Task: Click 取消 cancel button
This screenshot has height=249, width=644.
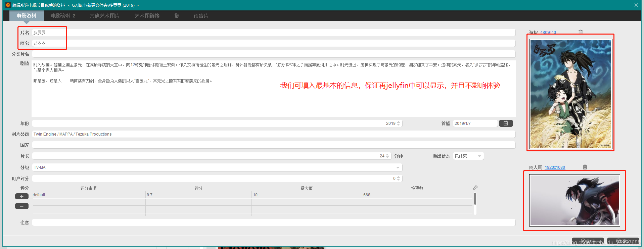Action: [588, 241]
